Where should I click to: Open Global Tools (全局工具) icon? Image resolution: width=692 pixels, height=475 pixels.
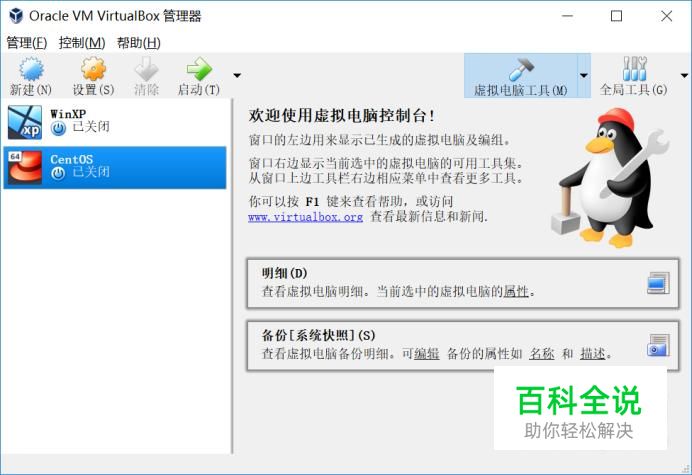tap(634, 69)
